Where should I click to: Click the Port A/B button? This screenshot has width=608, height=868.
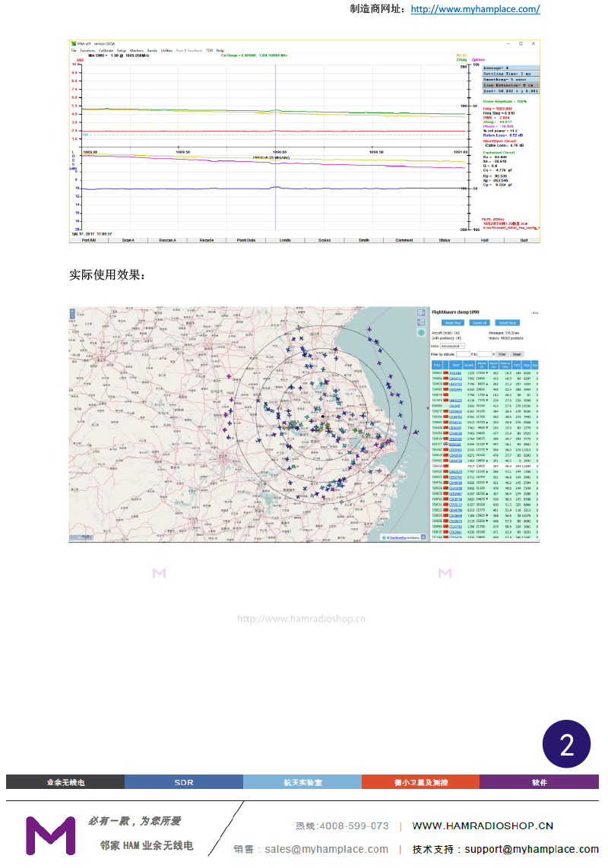[89, 240]
